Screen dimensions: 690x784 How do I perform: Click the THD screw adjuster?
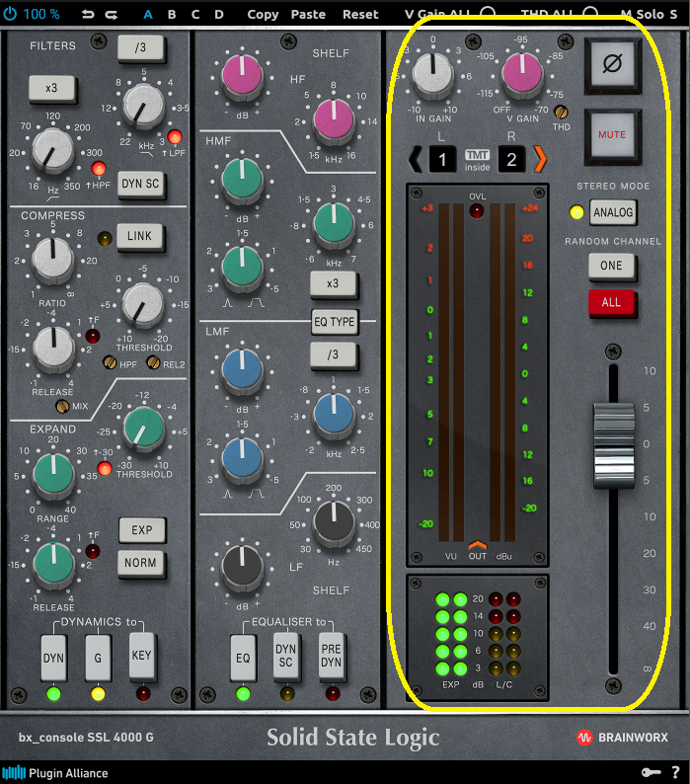561,111
